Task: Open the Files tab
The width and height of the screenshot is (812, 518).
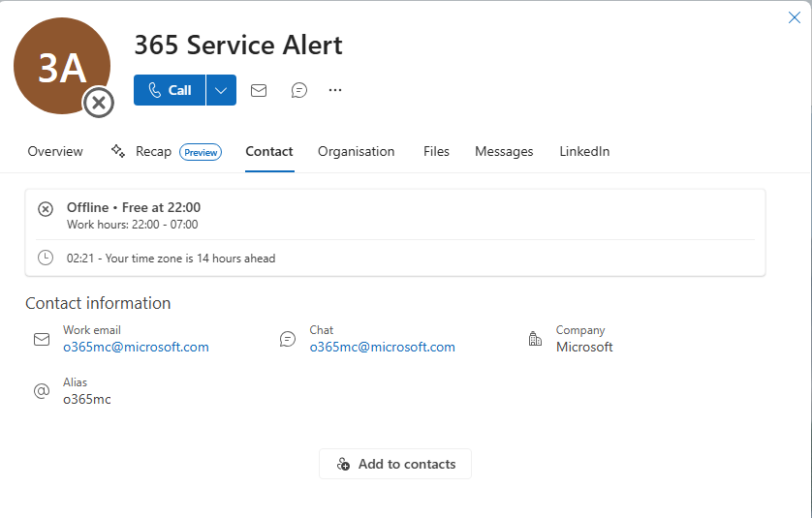Action: pos(436,152)
